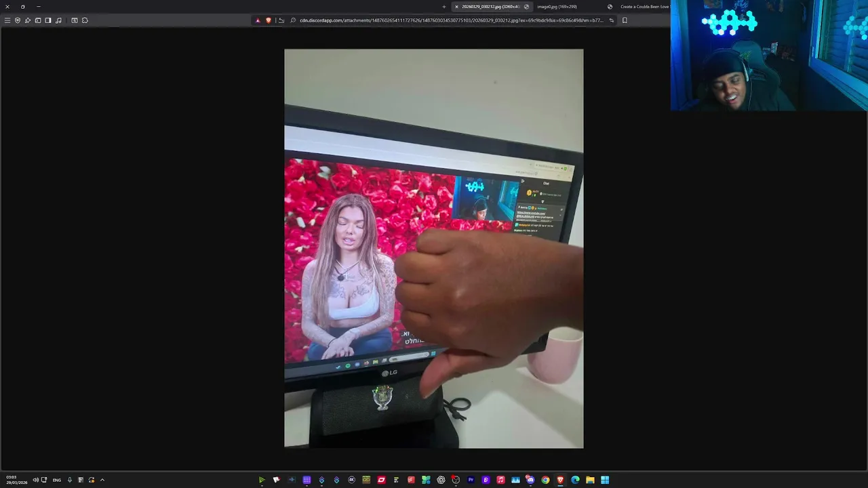This screenshot has width=868, height=488.
Task: Click the displayed photo of the LG monitor
Action: [434, 249]
